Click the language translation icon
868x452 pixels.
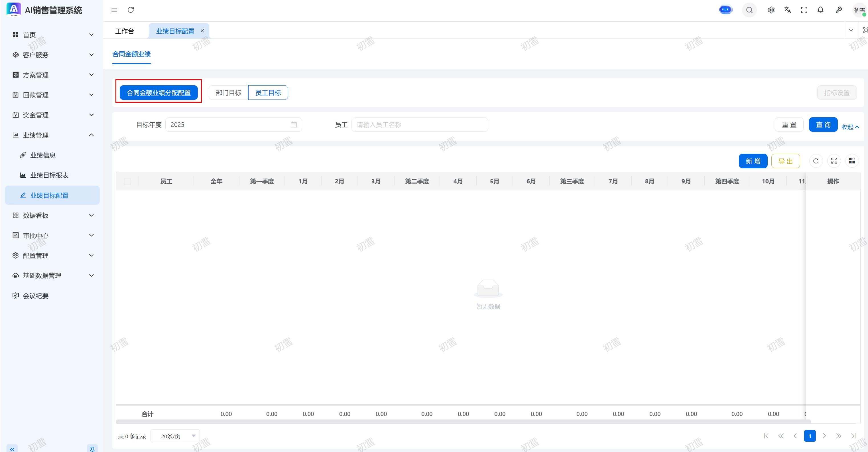(x=787, y=10)
